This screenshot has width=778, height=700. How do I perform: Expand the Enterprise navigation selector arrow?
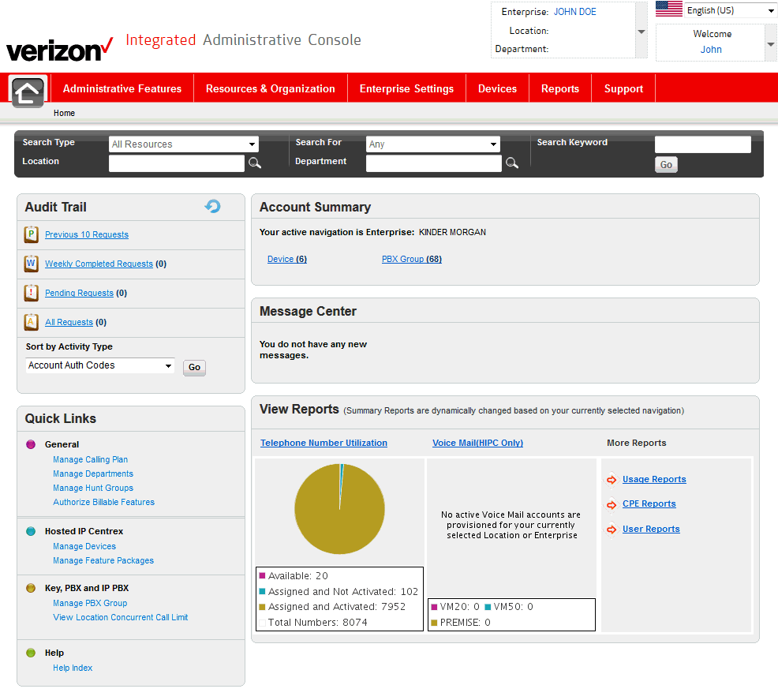pos(641,32)
